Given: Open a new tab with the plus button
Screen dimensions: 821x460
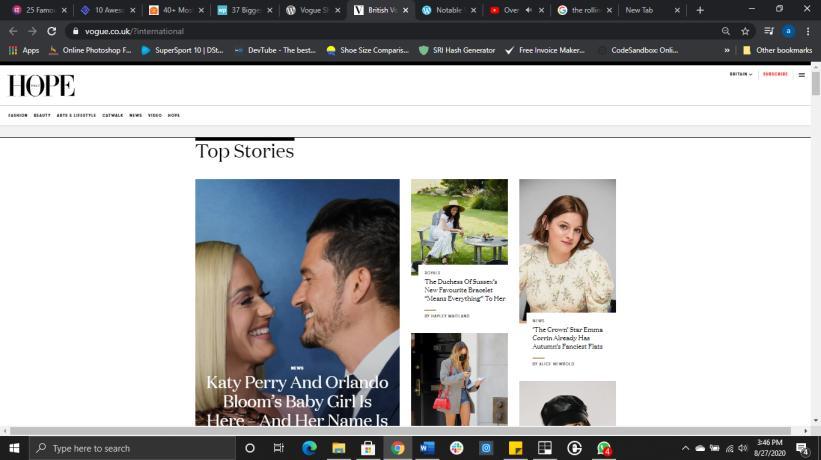Looking at the screenshot, I should pos(699,10).
